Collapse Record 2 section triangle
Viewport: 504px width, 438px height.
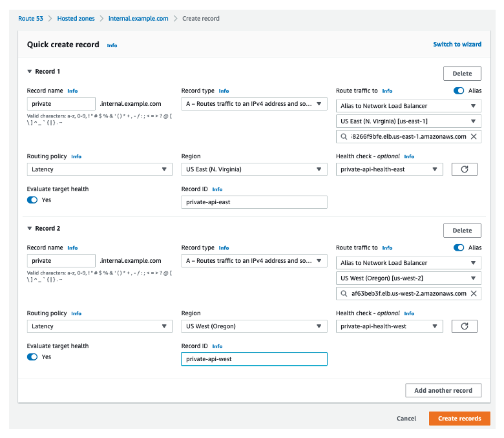pos(30,229)
